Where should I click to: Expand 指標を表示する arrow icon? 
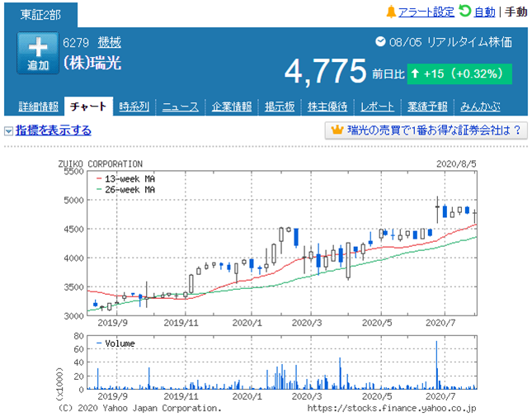pos(8,130)
